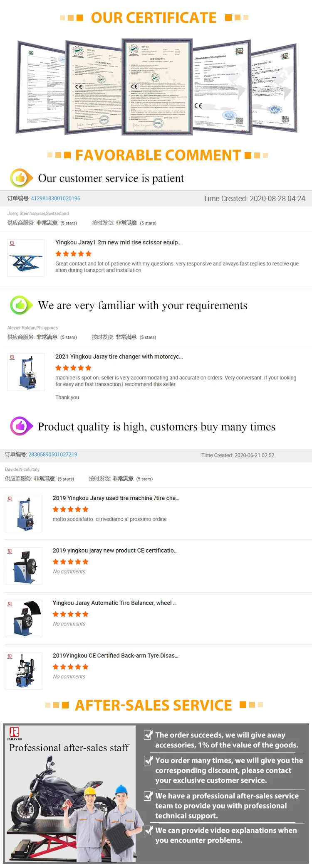Open the Yingkou Jaray 1.2m scissor lift title

pyautogui.click(x=118, y=242)
